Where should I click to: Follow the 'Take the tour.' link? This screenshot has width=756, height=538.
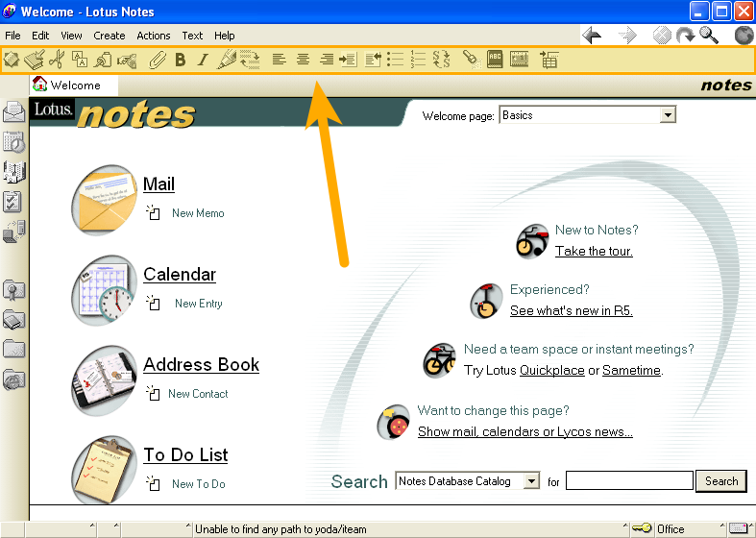pyautogui.click(x=594, y=252)
